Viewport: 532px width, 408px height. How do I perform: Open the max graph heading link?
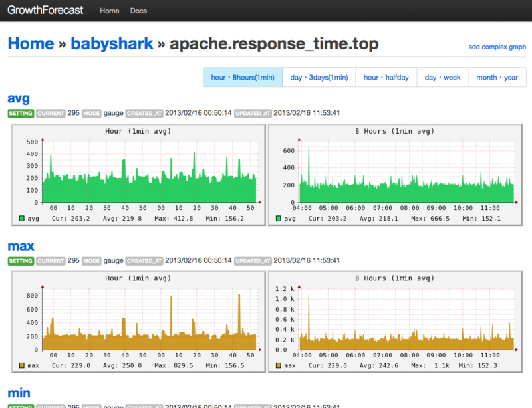tap(21, 246)
